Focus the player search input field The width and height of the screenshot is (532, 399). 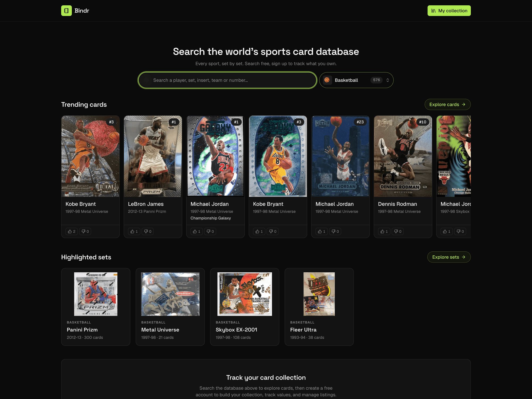pyautogui.click(x=227, y=80)
